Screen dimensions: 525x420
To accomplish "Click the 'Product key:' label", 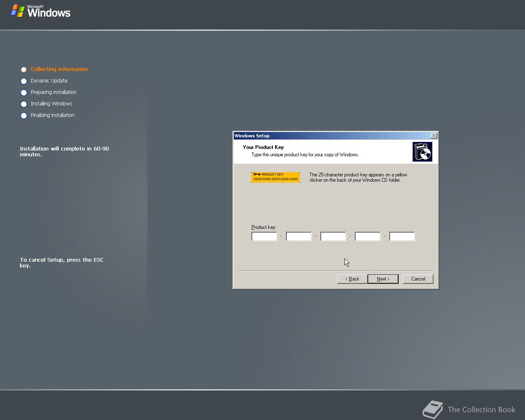I will click(x=264, y=227).
